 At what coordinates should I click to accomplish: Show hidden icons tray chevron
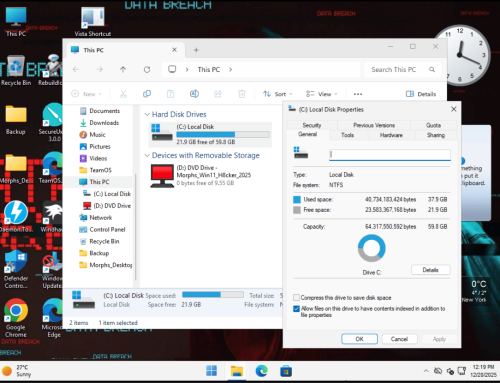click(x=426, y=371)
